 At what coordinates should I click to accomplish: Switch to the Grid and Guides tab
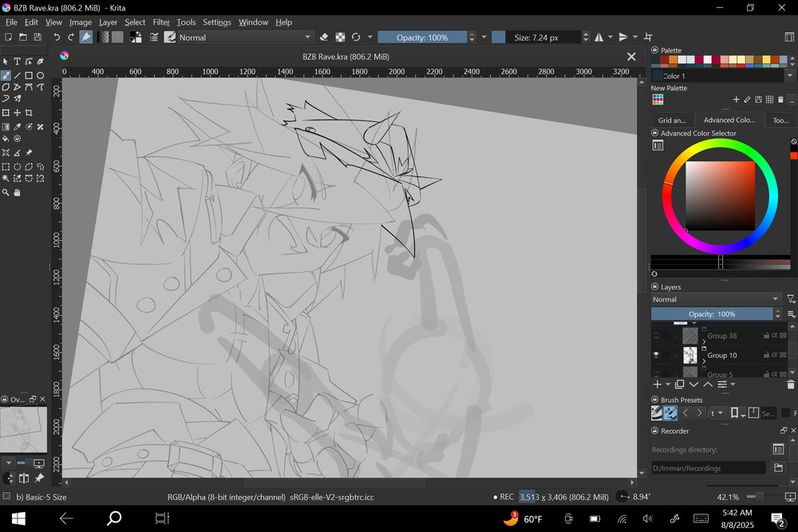672,120
